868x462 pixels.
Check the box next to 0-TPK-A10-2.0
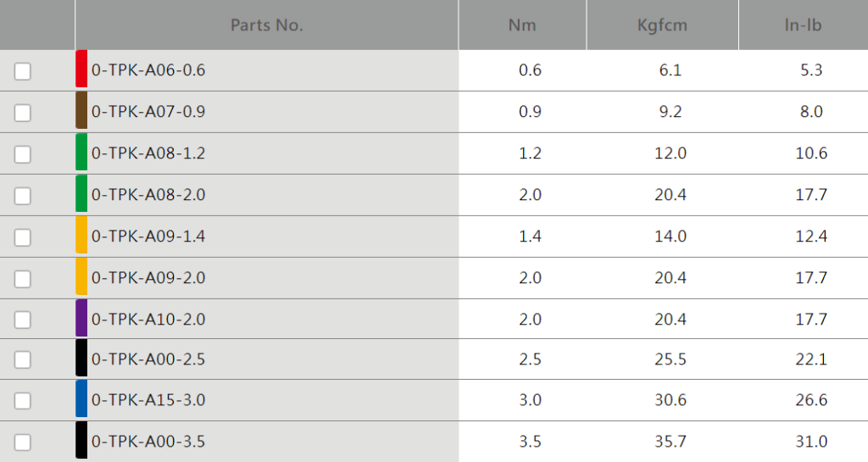tap(23, 320)
